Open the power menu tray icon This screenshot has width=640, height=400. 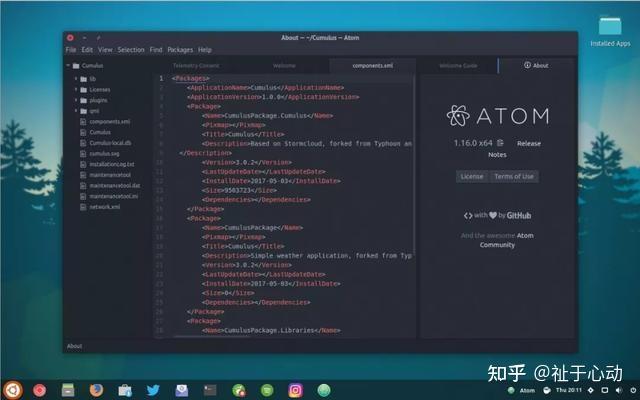[x=633, y=390]
